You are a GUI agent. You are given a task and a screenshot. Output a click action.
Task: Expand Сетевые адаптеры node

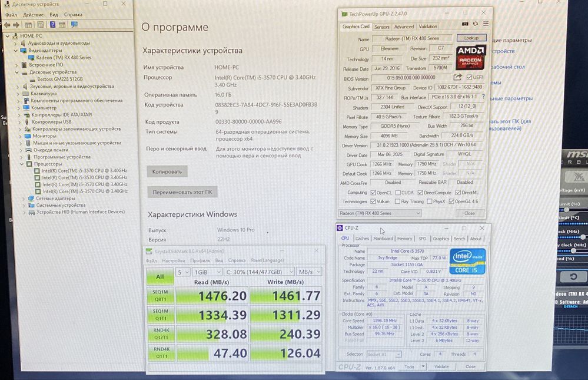tap(24, 199)
